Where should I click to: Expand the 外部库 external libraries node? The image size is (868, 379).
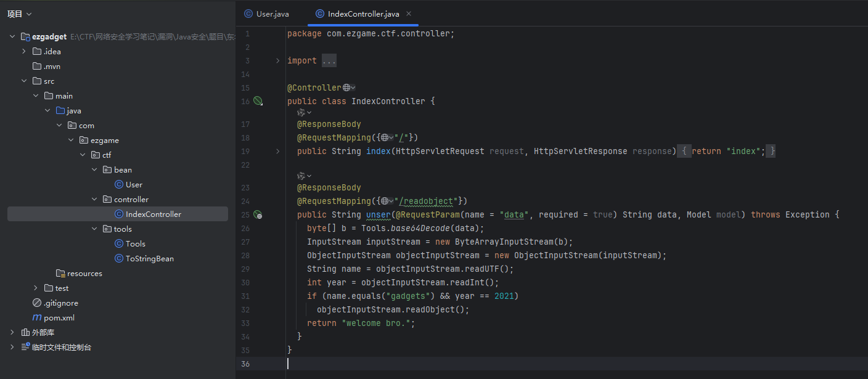[x=12, y=332]
